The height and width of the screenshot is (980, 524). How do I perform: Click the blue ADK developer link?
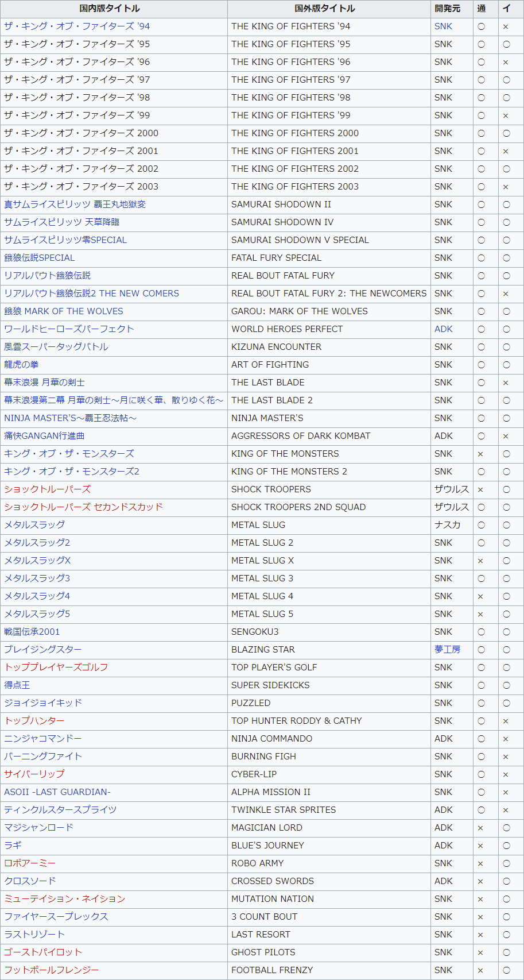[443, 329]
